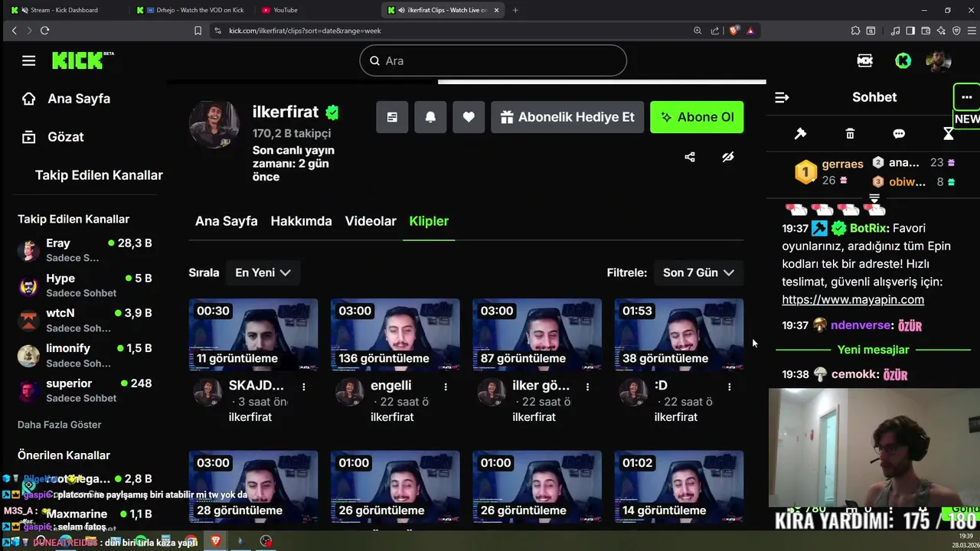
Task: Switch to Stream - Kick Dashboard tab
Action: [x=64, y=10]
